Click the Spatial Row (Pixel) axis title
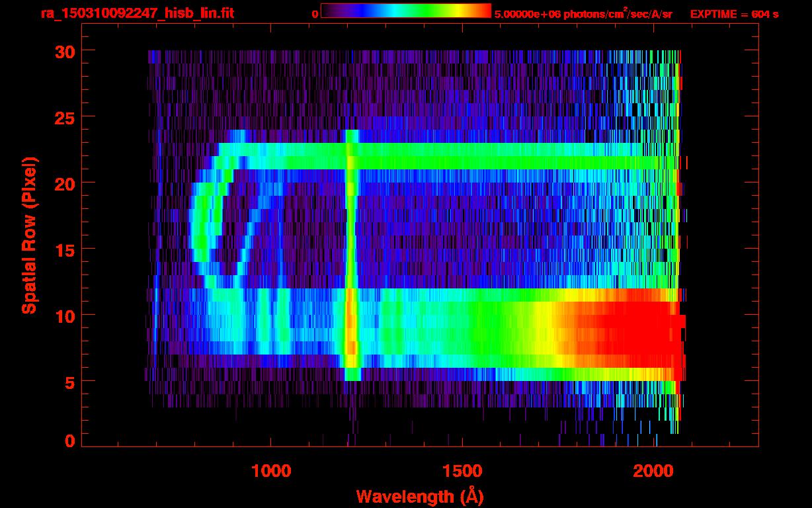The image size is (812, 508). click(28, 235)
